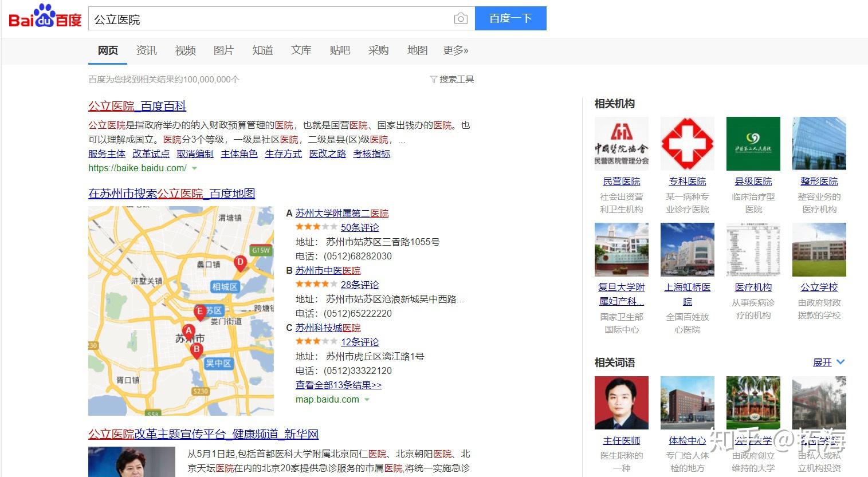Click the 百度一下 search button

tap(510, 18)
